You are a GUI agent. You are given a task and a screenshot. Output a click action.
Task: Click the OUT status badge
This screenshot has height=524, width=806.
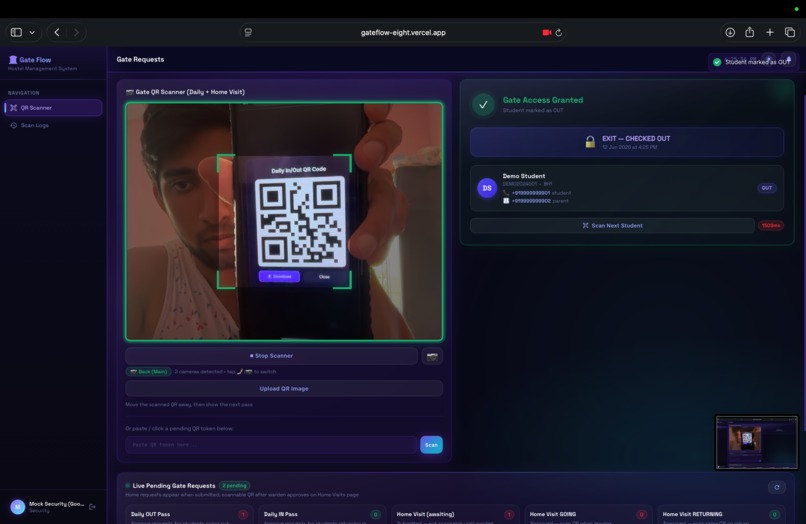tap(766, 188)
